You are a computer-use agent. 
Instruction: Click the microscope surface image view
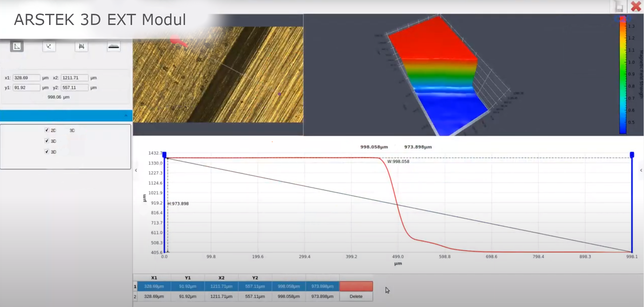218,75
